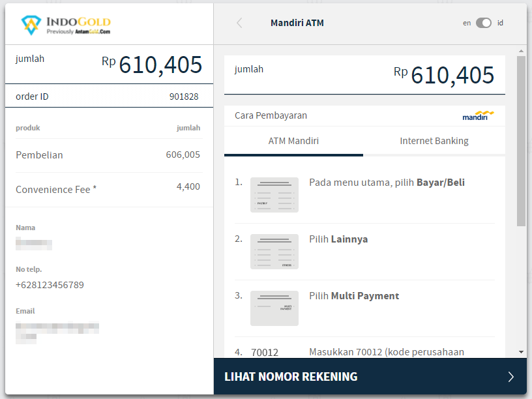Click the company code 70012 in step 4
Viewport: 532px width, 399px height.
(x=265, y=353)
